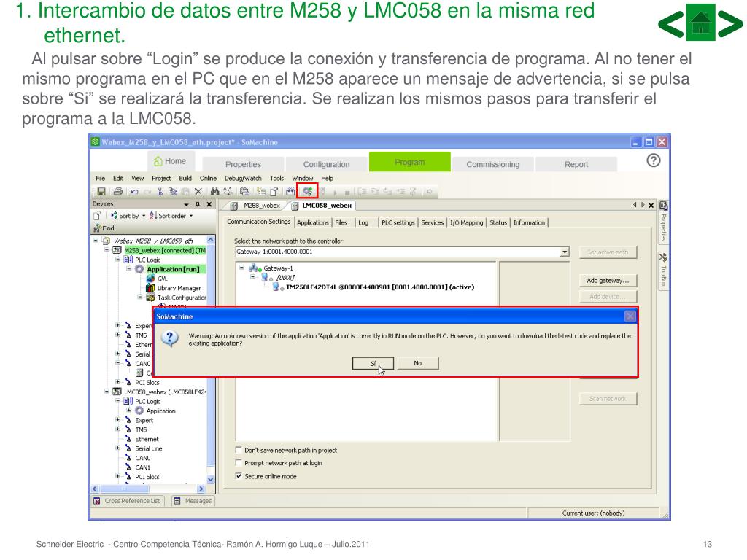
Task: Click the Login gear icon in the toolbar
Action: coord(307,192)
